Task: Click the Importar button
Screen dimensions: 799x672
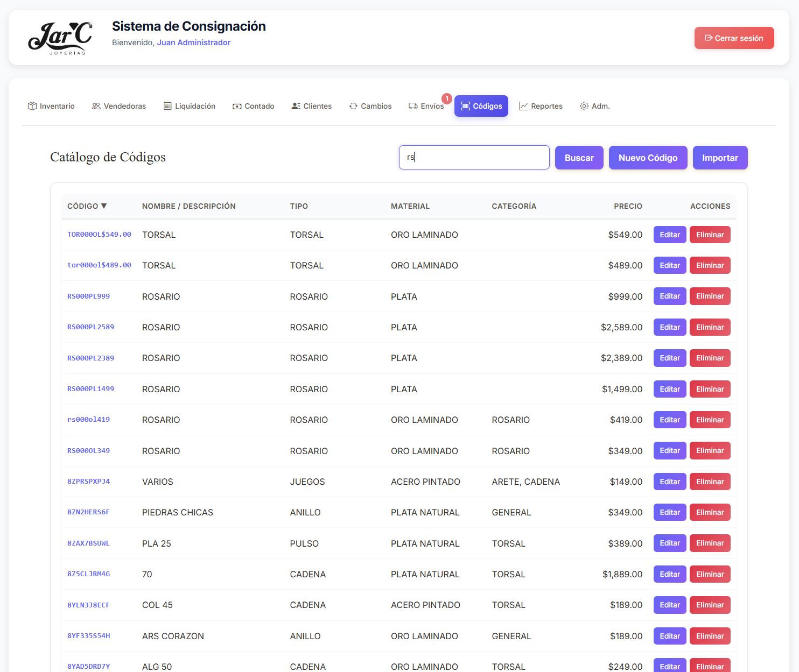Action: (720, 158)
